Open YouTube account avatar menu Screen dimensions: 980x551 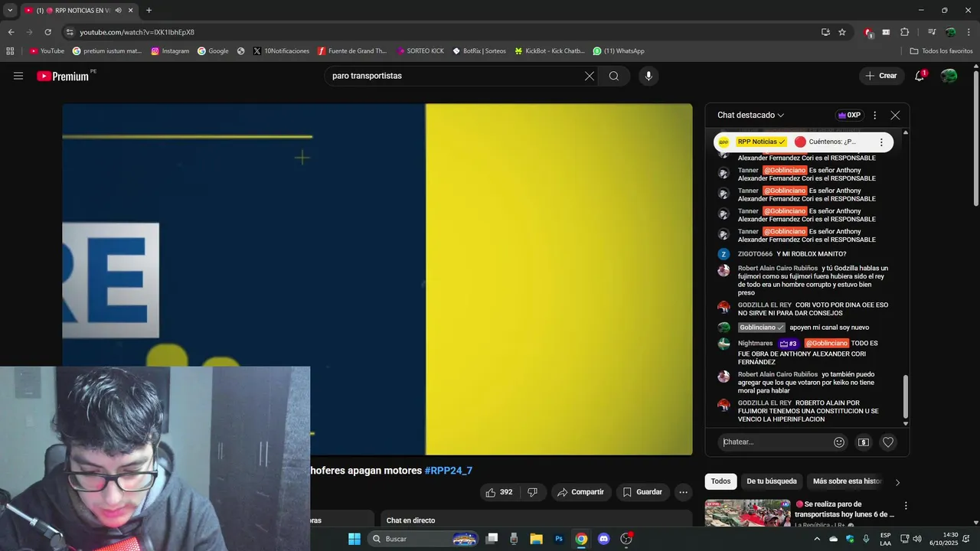click(949, 76)
